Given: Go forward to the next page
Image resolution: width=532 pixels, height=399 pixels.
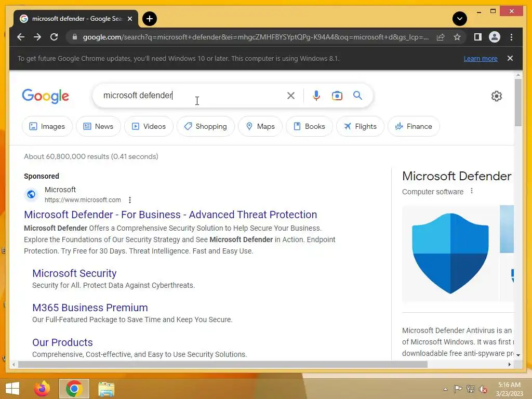Looking at the screenshot, I should [37, 37].
